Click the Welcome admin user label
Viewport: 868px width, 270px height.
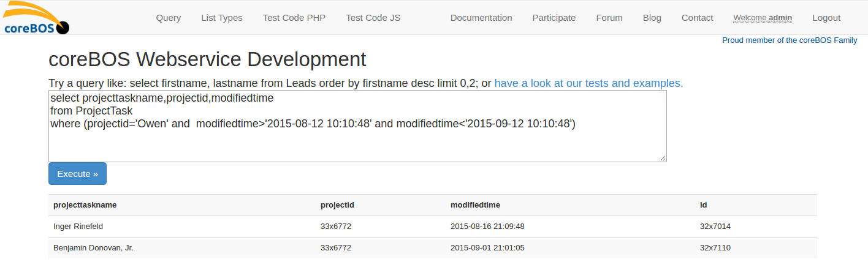pyautogui.click(x=763, y=18)
